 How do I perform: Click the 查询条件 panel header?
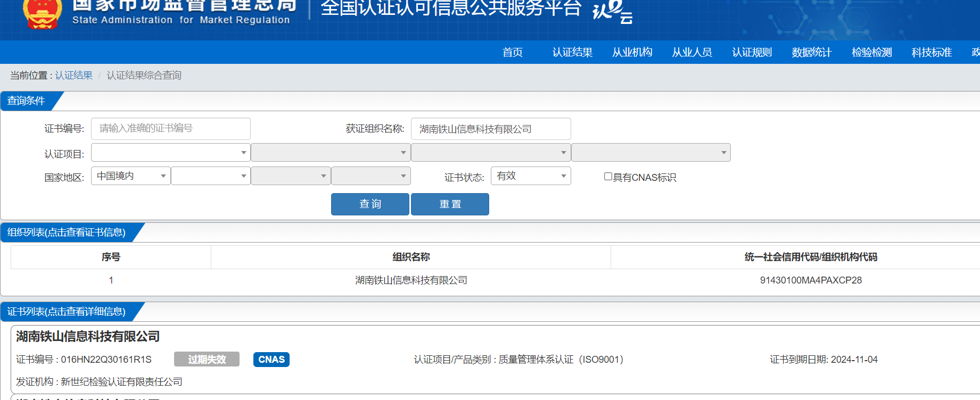click(x=27, y=101)
